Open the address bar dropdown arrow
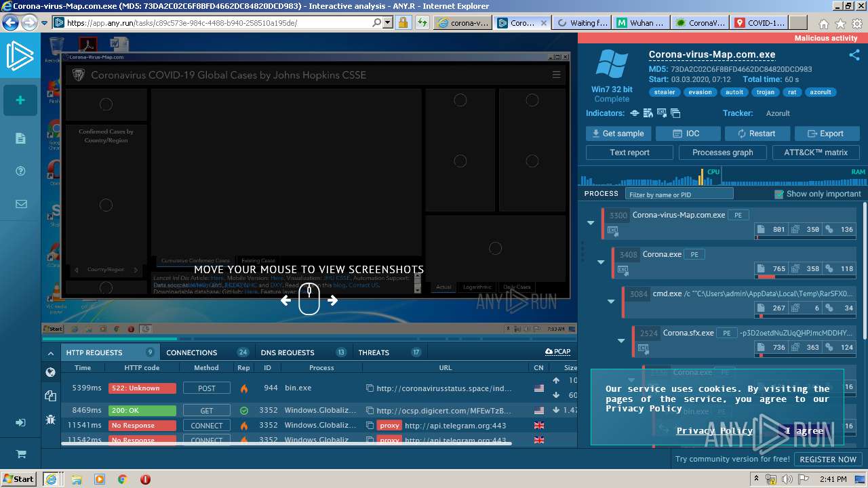Viewport: 868px width, 488px height. pos(388,22)
